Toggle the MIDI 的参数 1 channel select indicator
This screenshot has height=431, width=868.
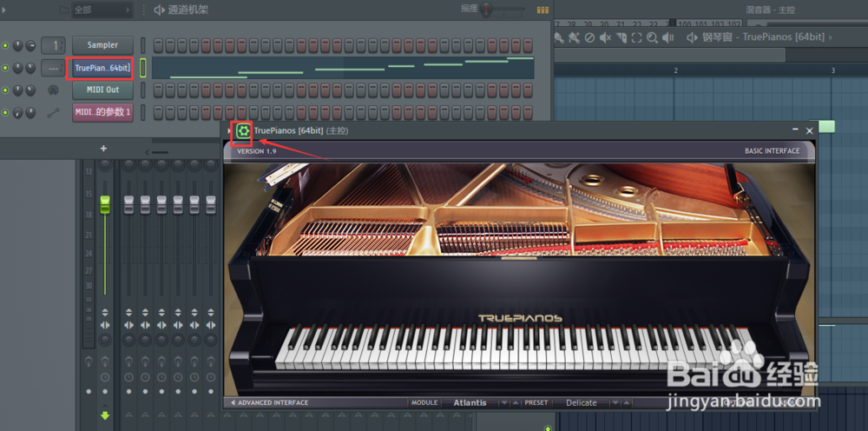(143, 112)
